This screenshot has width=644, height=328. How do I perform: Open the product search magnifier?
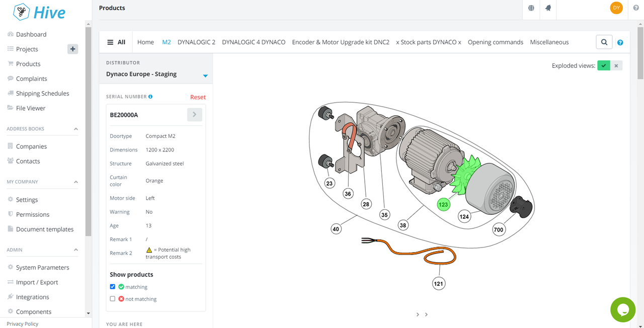604,42
